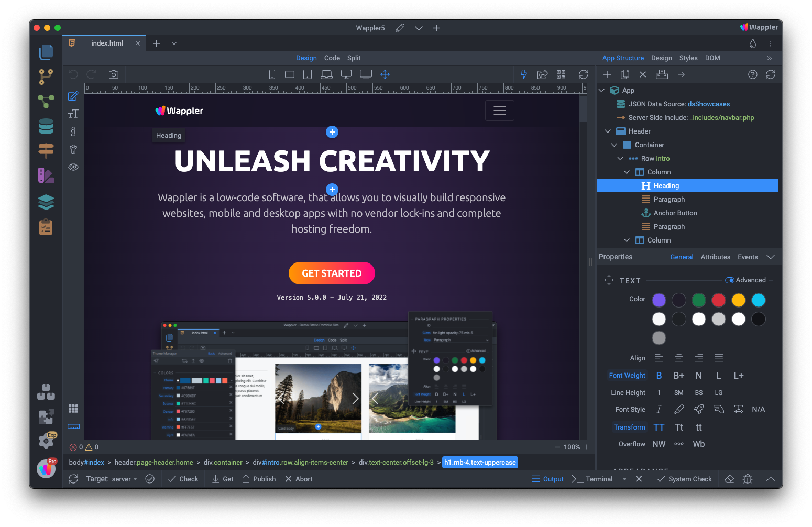The image size is (812, 527).
Task: Collapse the Header tree node
Action: tap(608, 131)
